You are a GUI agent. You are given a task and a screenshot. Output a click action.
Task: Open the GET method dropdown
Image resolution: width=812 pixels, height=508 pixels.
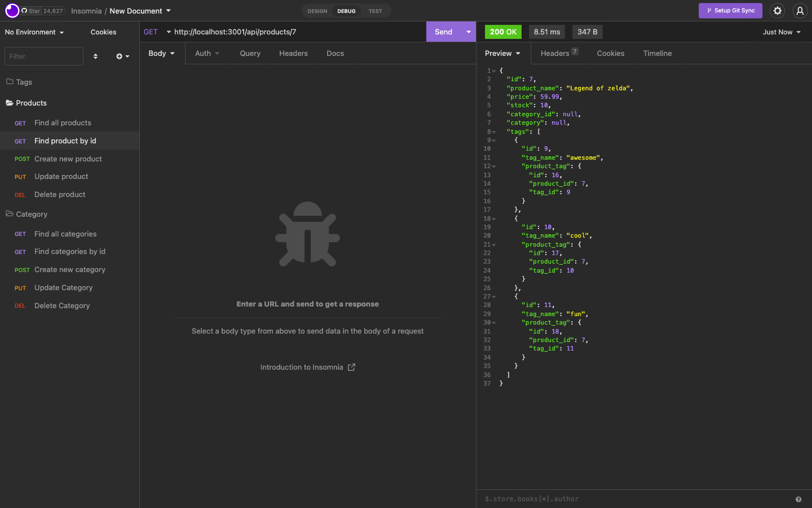(157, 32)
